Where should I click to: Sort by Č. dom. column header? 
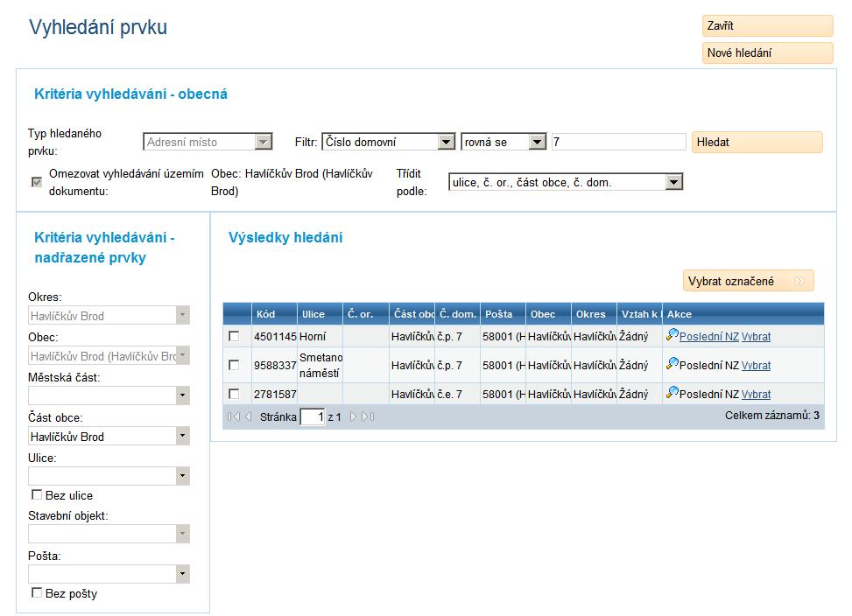[457, 314]
